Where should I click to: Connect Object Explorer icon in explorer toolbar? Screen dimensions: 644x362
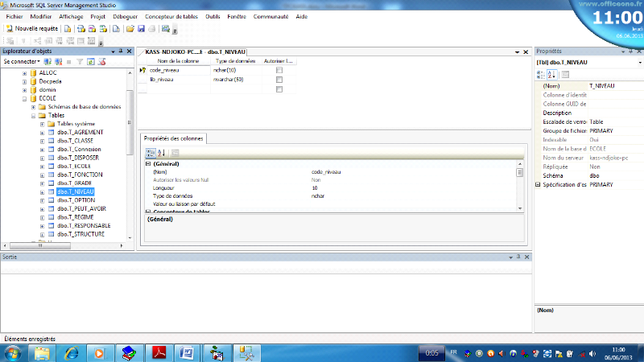coord(47,62)
